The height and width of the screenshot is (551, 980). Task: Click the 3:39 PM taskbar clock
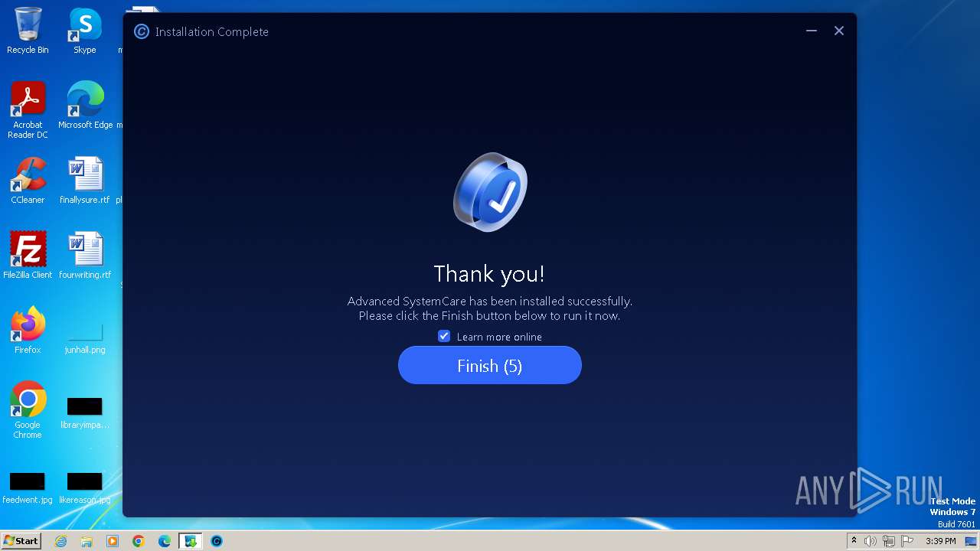point(940,541)
